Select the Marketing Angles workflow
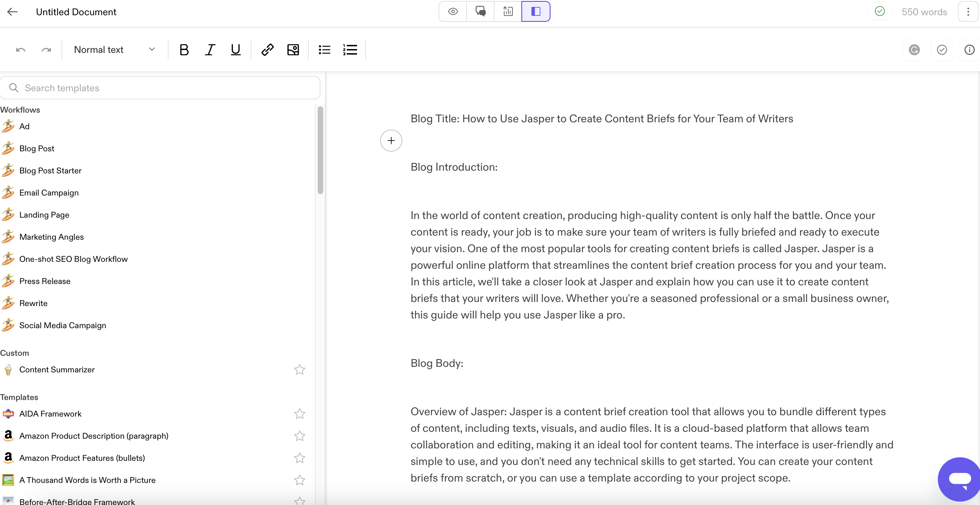980x505 pixels. tap(52, 237)
